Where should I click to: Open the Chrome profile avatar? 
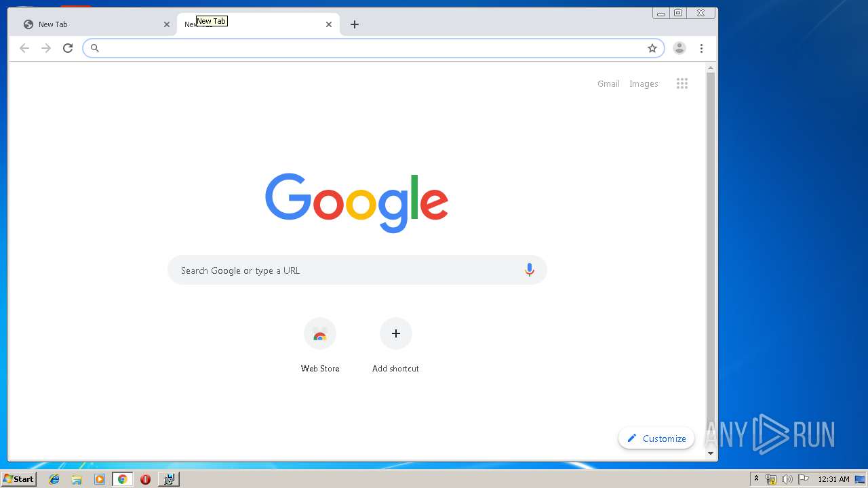tap(679, 48)
